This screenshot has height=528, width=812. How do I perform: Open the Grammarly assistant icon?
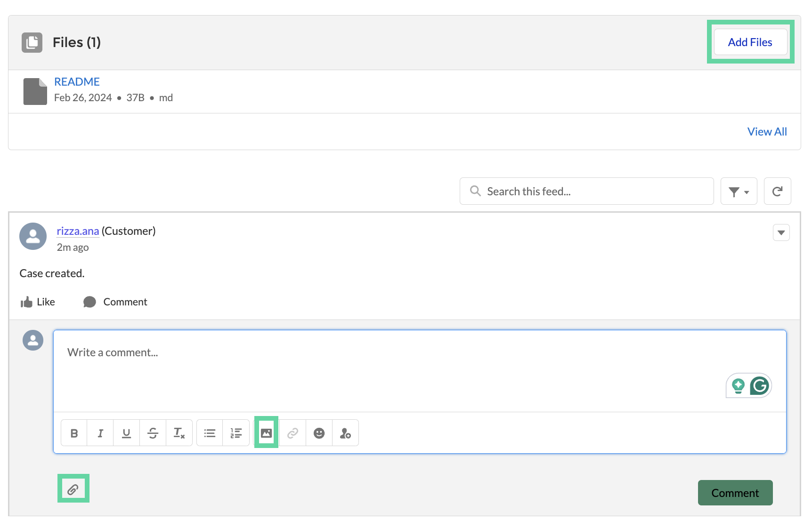(759, 385)
